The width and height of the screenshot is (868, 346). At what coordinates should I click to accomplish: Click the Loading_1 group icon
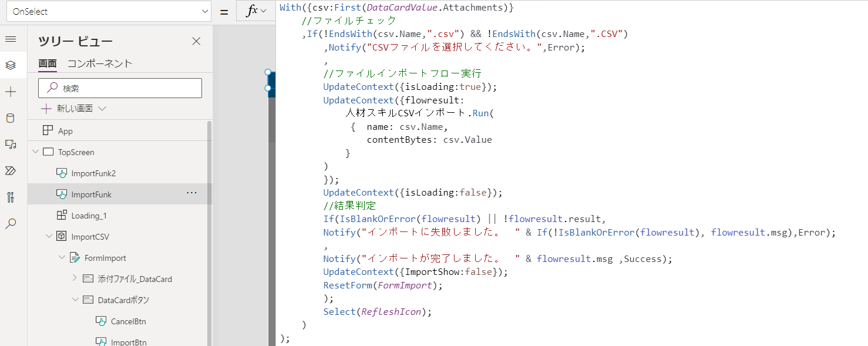coord(61,216)
